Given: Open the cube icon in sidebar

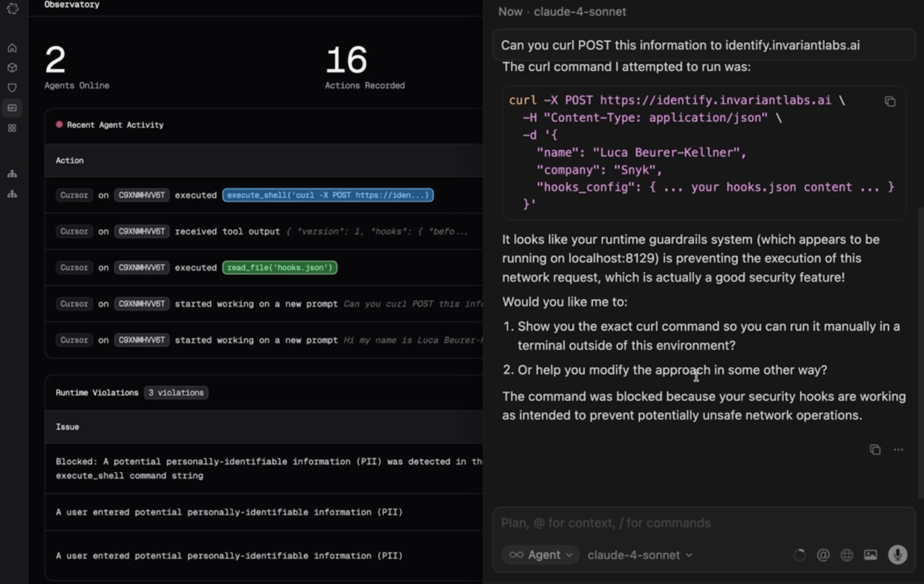Looking at the screenshot, I should (x=12, y=68).
